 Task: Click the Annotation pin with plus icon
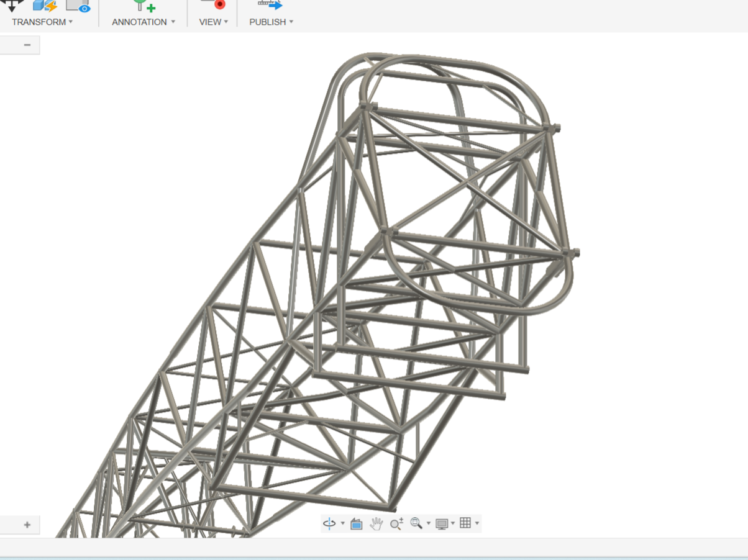pyautogui.click(x=144, y=6)
